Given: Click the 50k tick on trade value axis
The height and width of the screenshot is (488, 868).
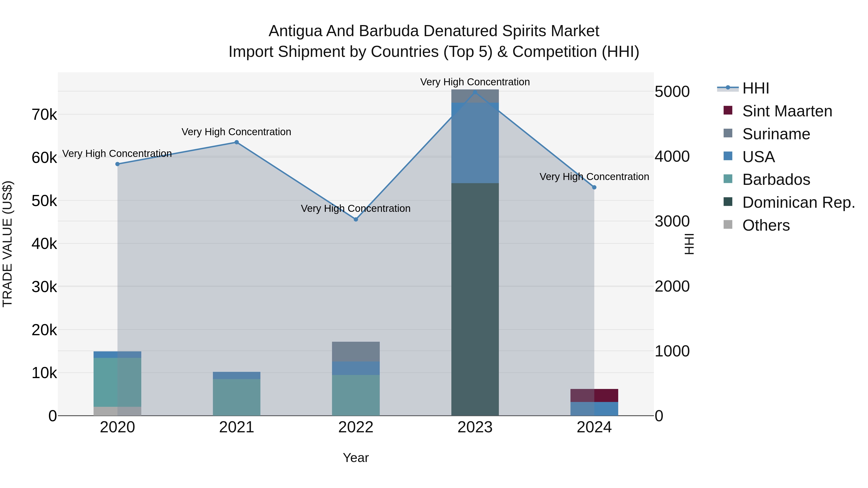Looking at the screenshot, I should (44, 201).
